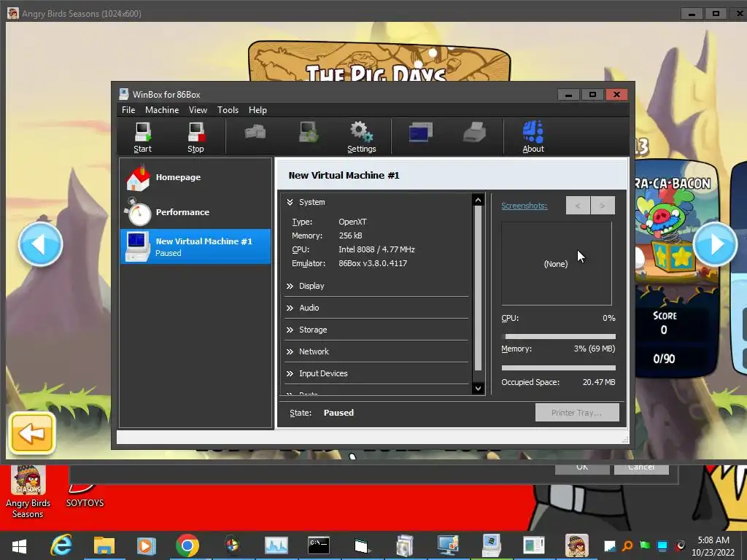The image size is (747, 560).
Task: Click the Stop machine toolbar icon
Action: pyautogui.click(x=196, y=137)
